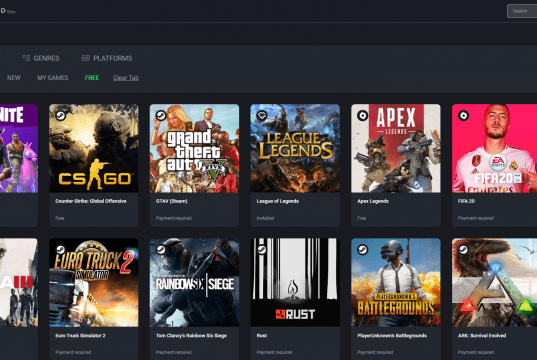Viewport: 537px width, 360px height.
Task: Click the launcher badge on League of Legends cover
Action: 262,115
